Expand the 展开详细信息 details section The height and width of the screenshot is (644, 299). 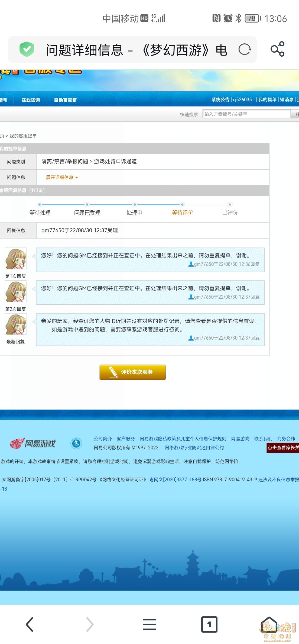pos(62,178)
